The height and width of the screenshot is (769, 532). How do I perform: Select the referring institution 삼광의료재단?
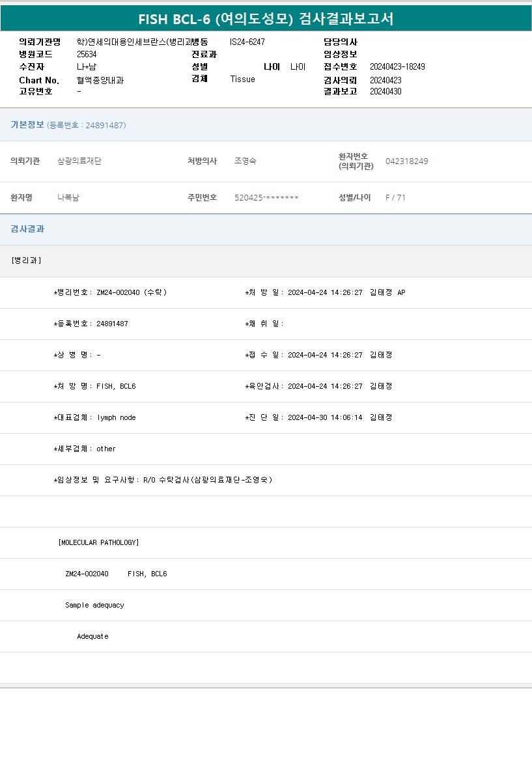(79, 161)
